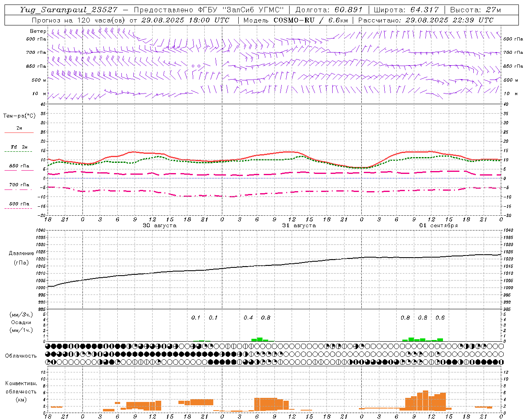Viewport: 525px width, 420px height.
Task: Click the model name COSMO-RU / 6.6км
Action: click(310, 20)
